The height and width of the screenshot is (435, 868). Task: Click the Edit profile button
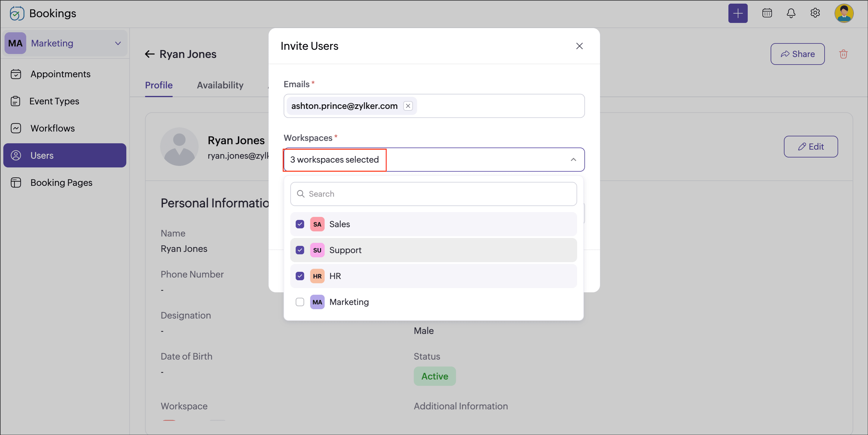810,147
